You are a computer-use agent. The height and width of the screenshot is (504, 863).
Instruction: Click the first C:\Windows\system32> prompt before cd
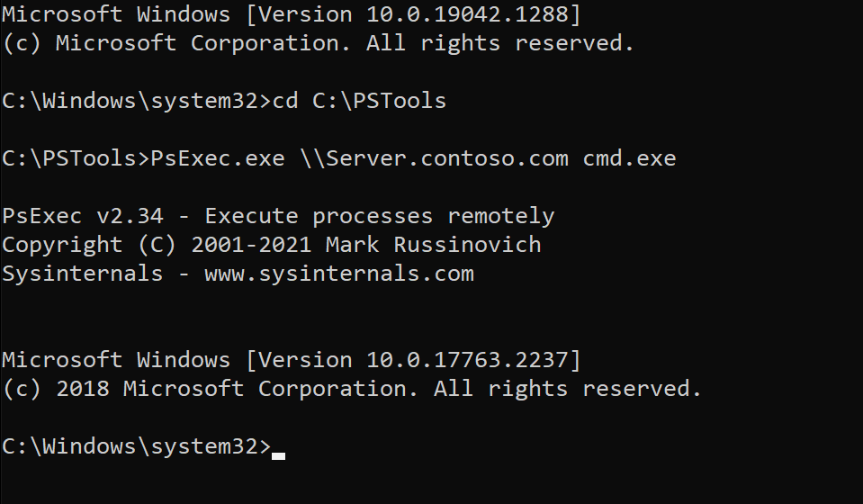click(x=136, y=101)
